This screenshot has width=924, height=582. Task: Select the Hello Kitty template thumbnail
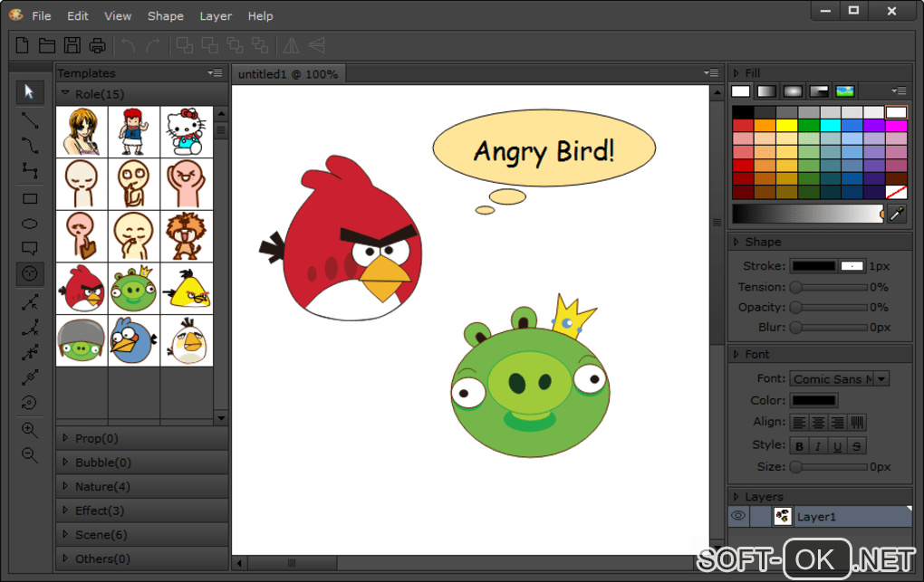[187, 131]
